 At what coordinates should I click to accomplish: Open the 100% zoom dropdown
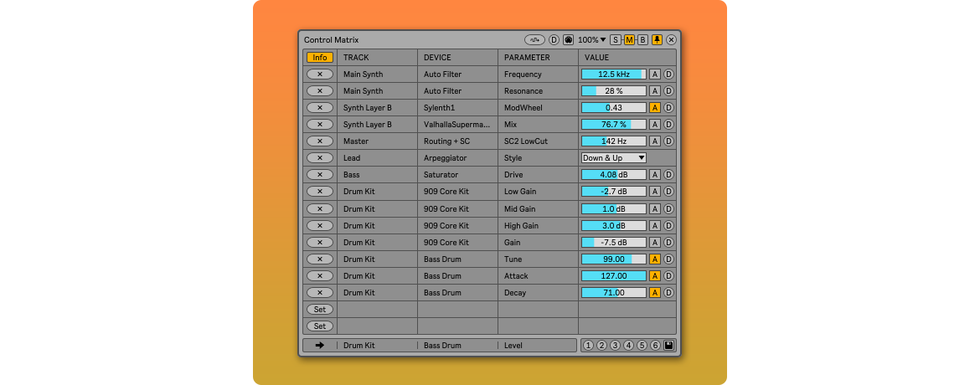pos(592,39)
